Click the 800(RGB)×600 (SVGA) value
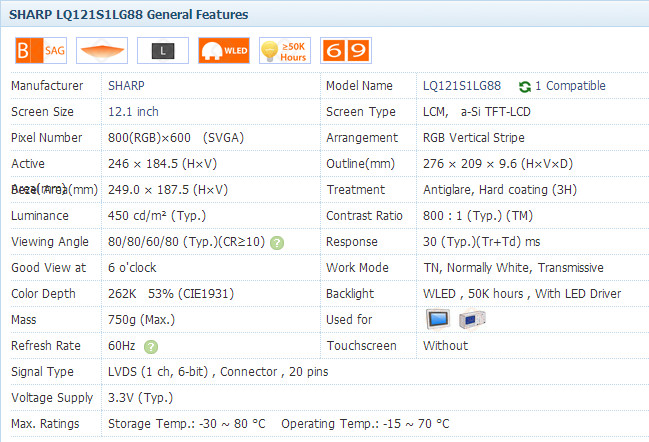This screenshot has width=649, height=442. tap(176, 138)
